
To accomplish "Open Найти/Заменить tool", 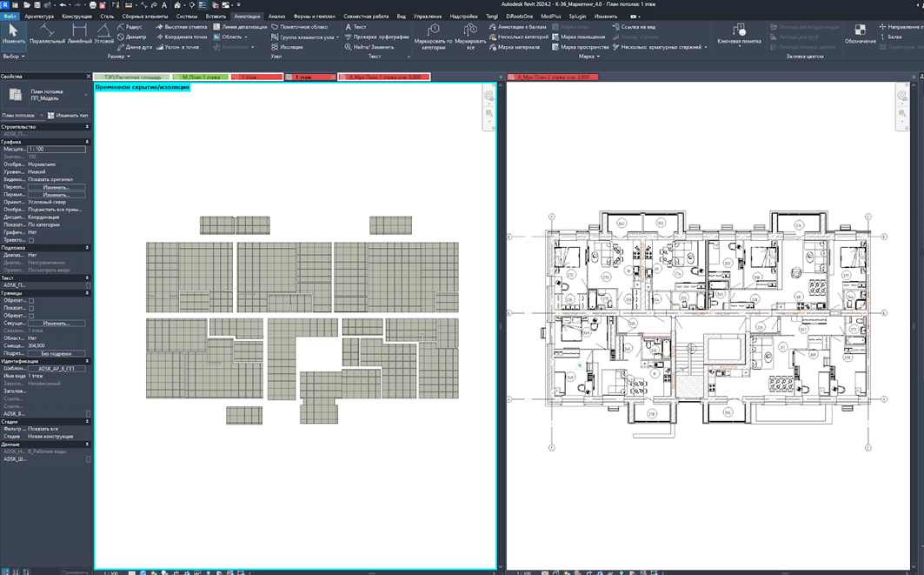I will tap(369, 47).
